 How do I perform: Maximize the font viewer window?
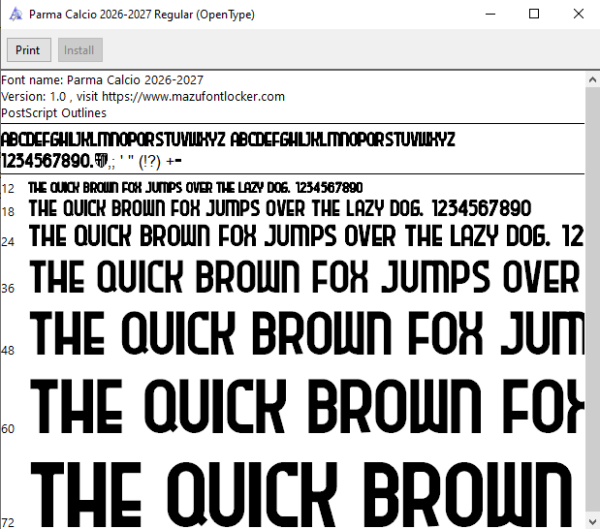(534, 14)
